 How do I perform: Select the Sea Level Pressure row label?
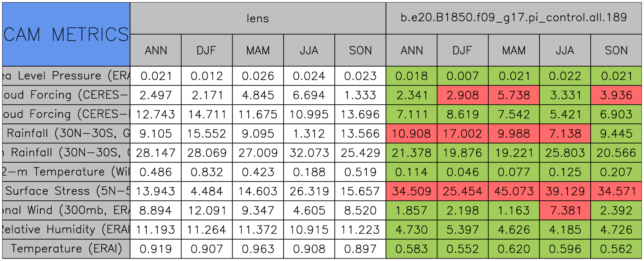click(66, 76)
